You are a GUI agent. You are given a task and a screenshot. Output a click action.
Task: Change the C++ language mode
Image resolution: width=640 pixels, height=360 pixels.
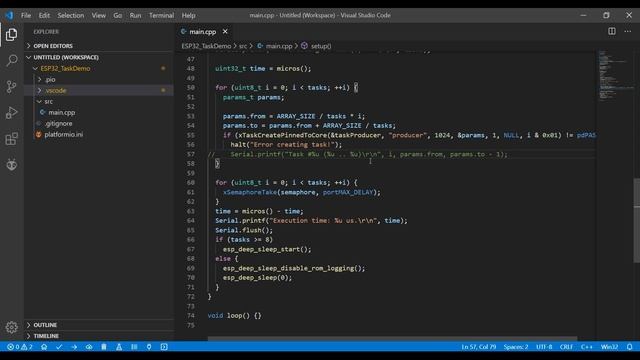[x=587, y=347]
